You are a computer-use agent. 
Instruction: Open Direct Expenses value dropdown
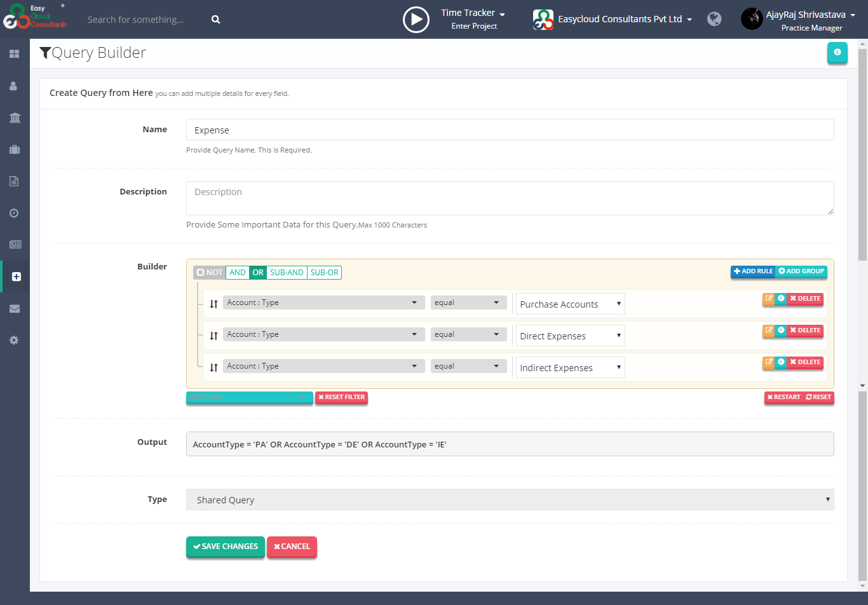pos(571,336)
